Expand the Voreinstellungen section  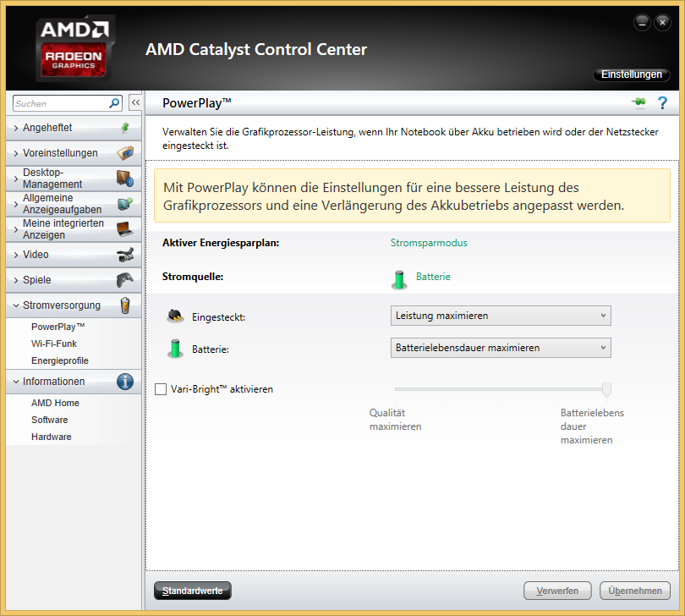(59, 153)
